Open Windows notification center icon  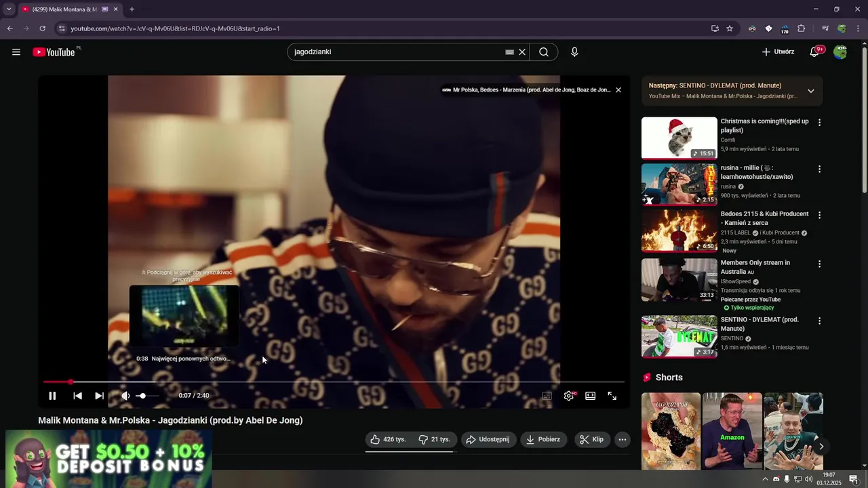tap(854, 479)
